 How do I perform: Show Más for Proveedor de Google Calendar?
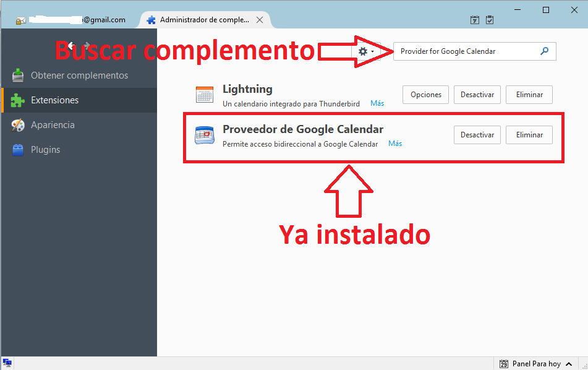click(395, 144)
